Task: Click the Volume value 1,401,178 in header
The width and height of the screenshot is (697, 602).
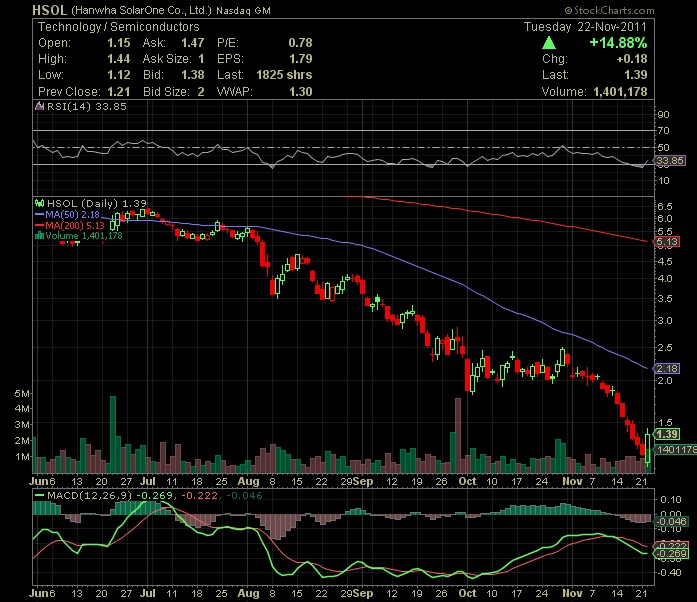Action: tap(620, 92)
